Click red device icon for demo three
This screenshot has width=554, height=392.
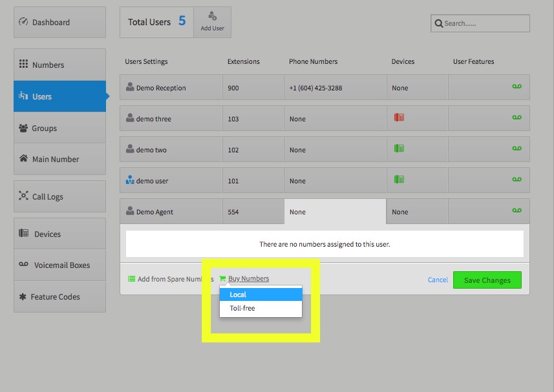[399, 118]
